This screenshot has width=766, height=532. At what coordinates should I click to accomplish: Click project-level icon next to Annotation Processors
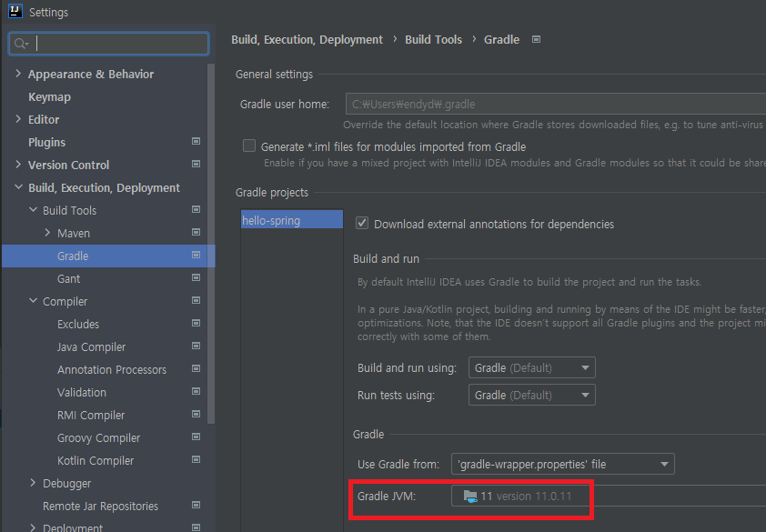(196, 368)
